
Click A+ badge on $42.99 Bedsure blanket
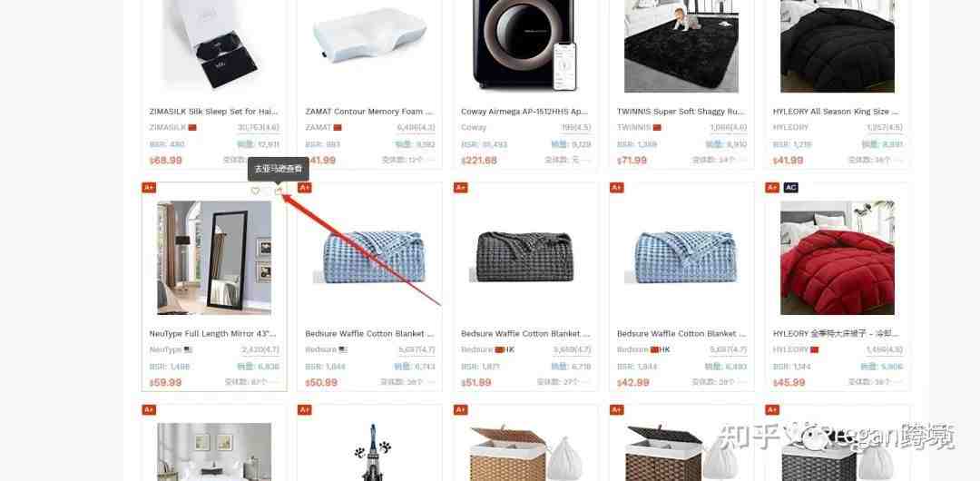[616, 188]
